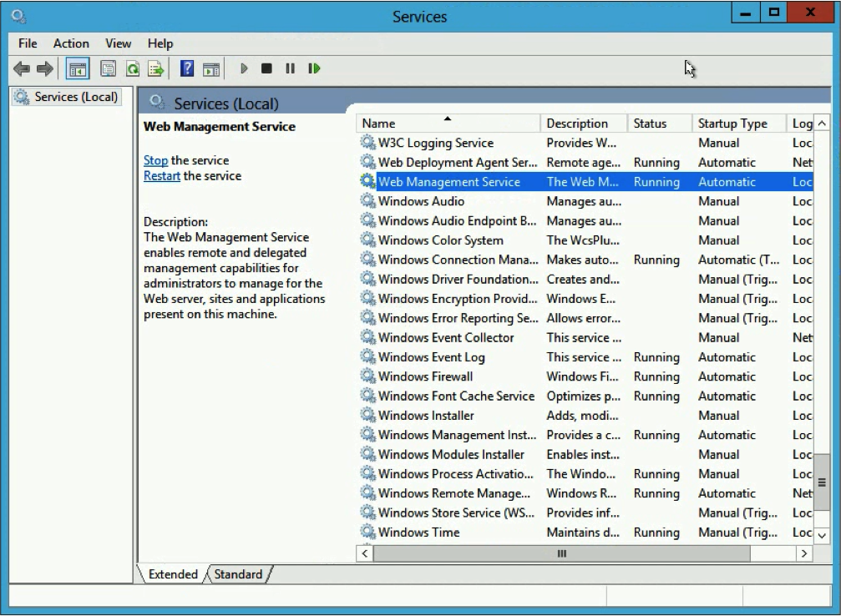Image resolution: width=841 pixels, height=616 pixels.
Task: Open the View menu
Action: tap(118, 43)
